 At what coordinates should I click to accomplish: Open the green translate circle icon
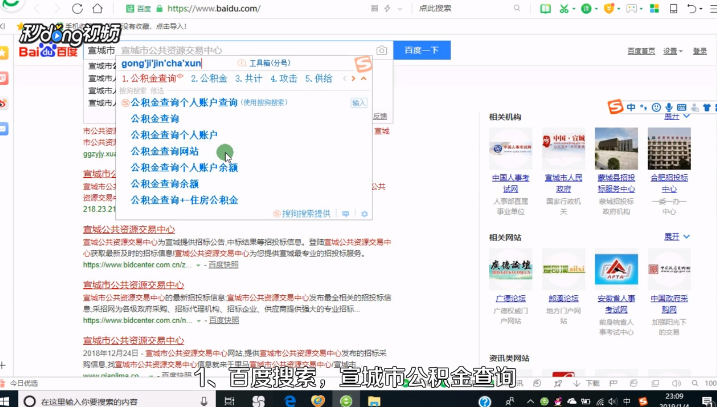coord(586,8)
